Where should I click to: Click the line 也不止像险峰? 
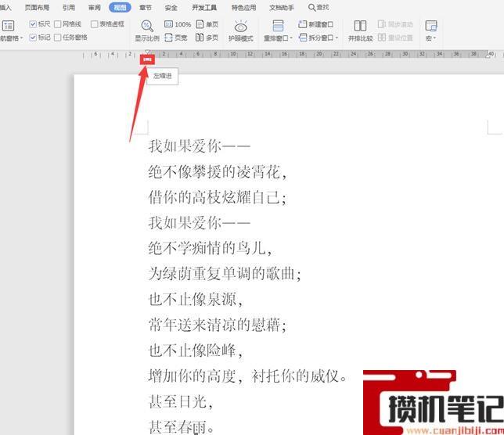[196, 351]
